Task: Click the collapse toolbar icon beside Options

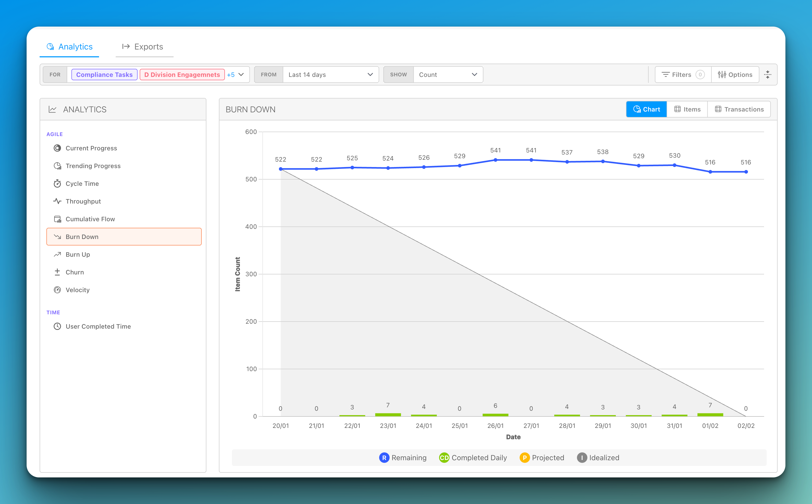Action: (x=768, y=75)
